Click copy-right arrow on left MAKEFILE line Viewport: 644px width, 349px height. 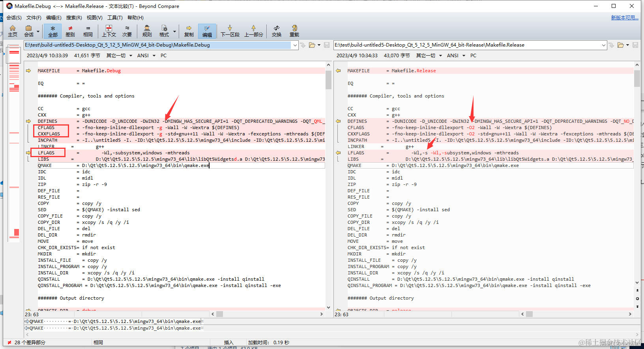28,71
